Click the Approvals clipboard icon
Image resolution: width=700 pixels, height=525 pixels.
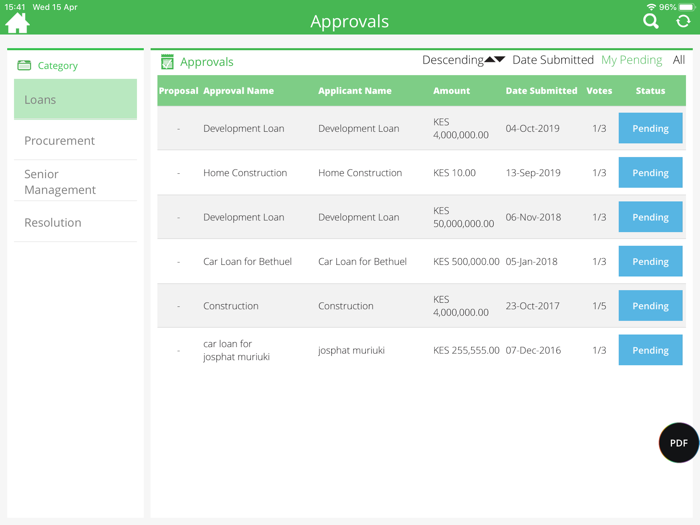click(167, 62)
